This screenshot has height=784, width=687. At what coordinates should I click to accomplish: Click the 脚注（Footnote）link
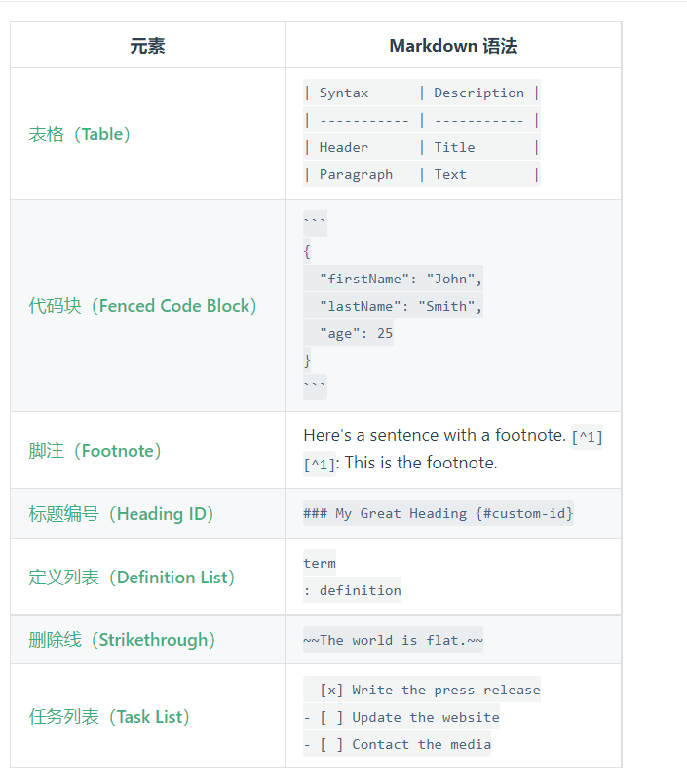tap(95, 451)
